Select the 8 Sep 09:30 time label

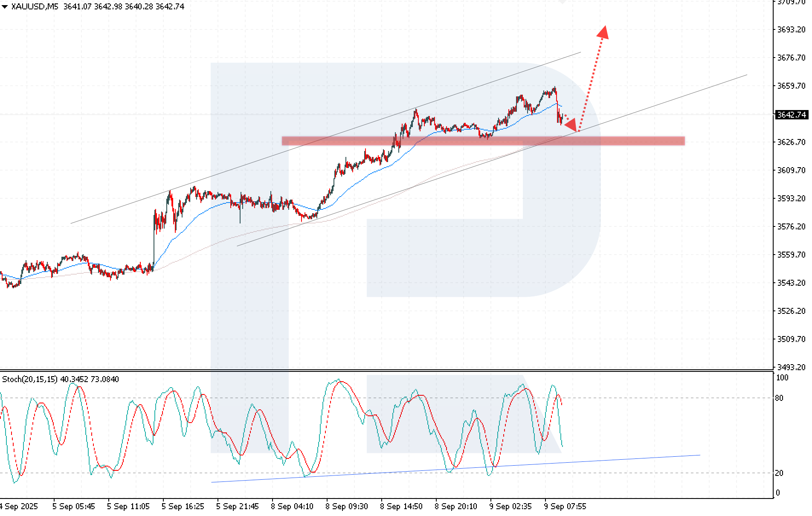click(346, 506)
